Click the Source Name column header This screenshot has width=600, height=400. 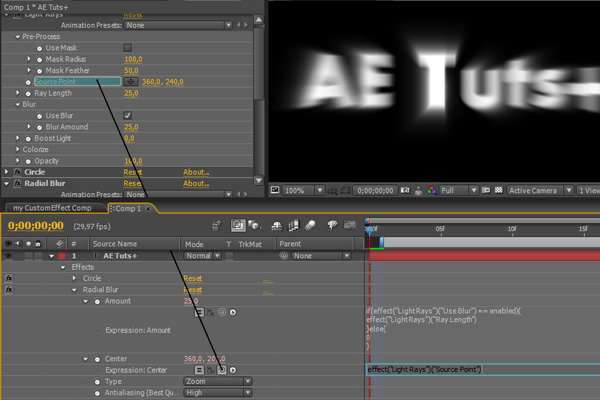point(115,244)
